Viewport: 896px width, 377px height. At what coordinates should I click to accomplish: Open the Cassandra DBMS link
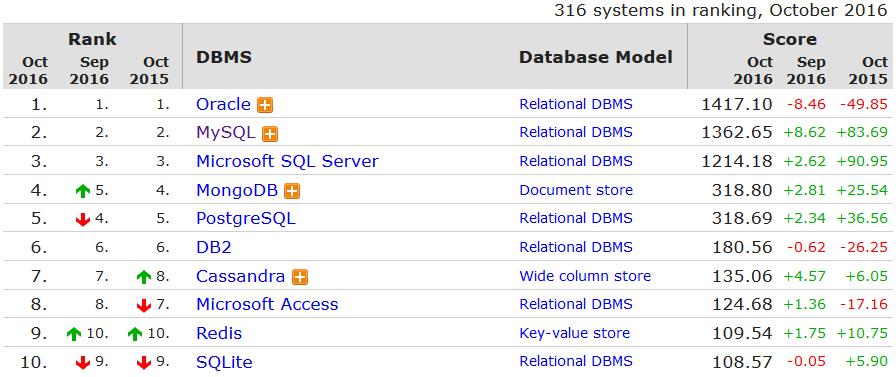click(x=241, y=276)
